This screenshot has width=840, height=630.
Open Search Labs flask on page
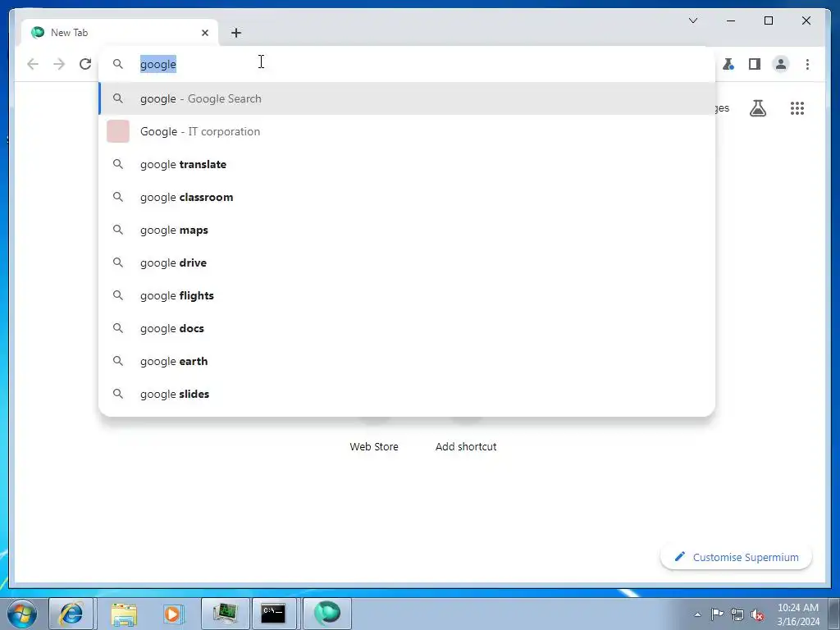(x=757, y=108)
